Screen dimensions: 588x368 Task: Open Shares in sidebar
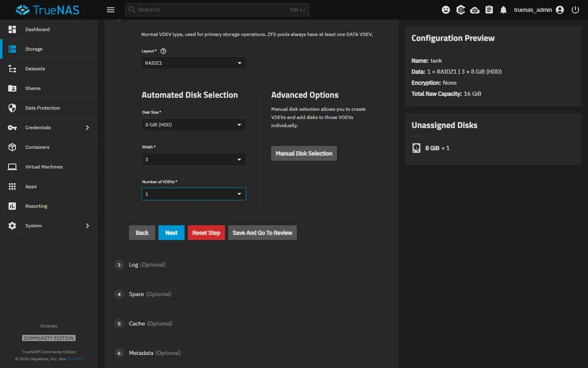coord(49,88)
